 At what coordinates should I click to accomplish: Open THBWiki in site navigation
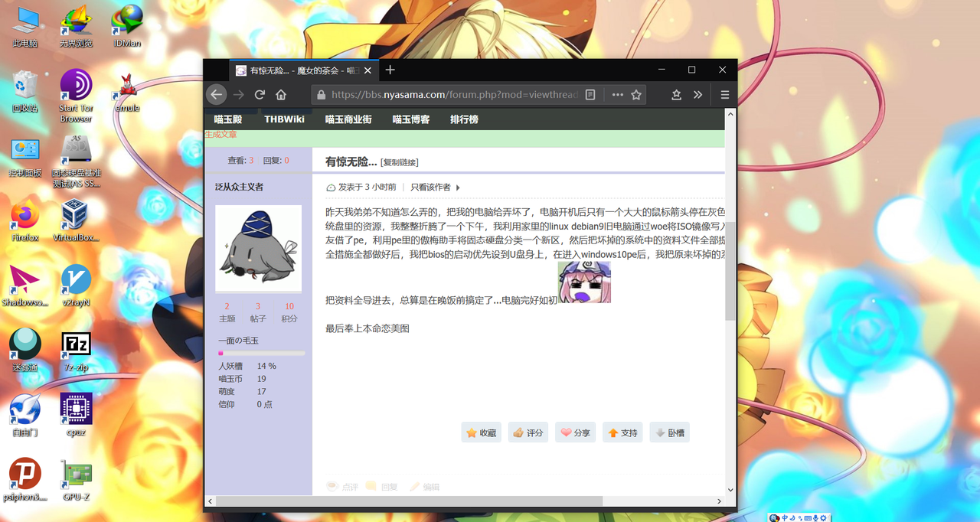(x=284, y=119)
